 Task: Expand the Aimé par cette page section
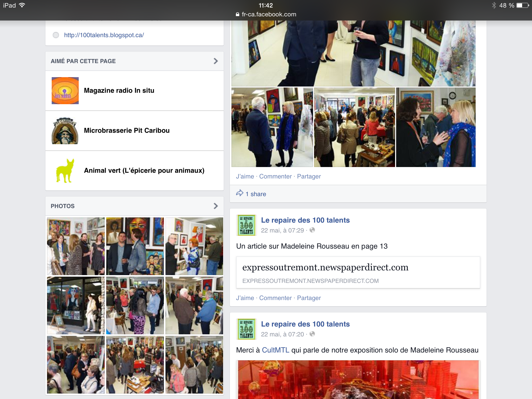(215, 61)
